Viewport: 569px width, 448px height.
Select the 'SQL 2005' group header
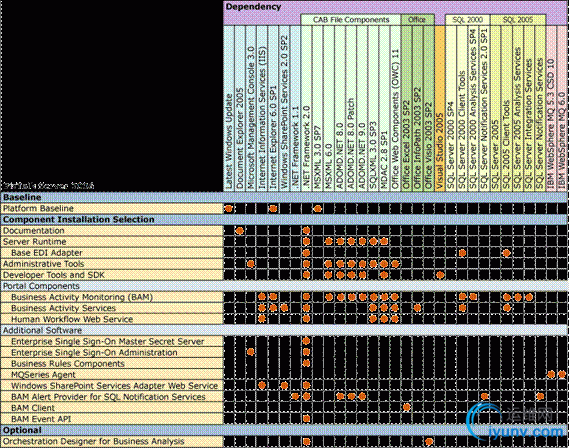tap(518, 20)
